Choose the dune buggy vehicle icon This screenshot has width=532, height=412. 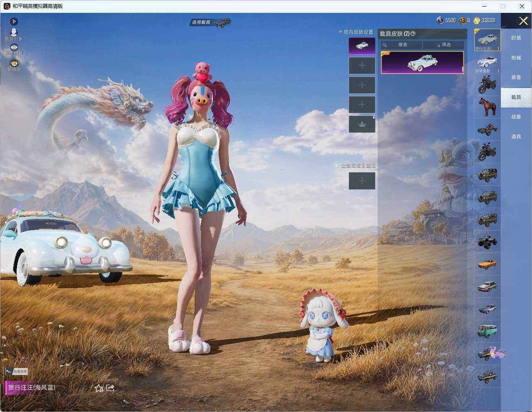pos(487,129)
